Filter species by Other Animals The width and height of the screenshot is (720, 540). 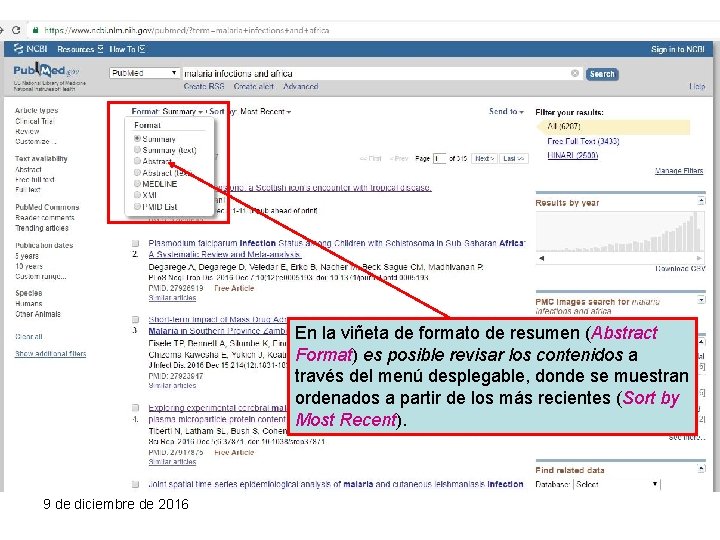[38, 314]
